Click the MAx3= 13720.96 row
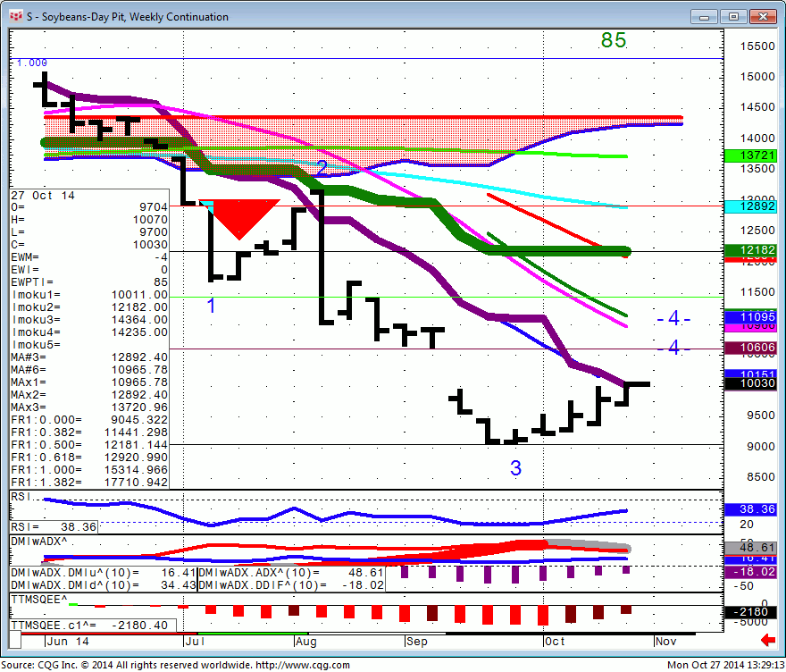The image size is (786, 672). point(89,407)
